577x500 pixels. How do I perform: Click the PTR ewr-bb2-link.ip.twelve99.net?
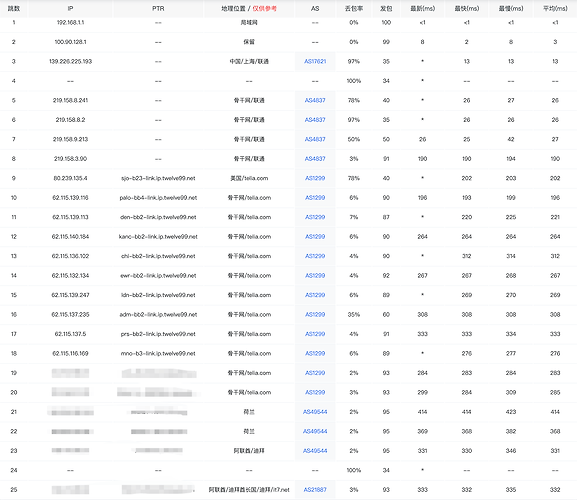(x=158, y=276)
